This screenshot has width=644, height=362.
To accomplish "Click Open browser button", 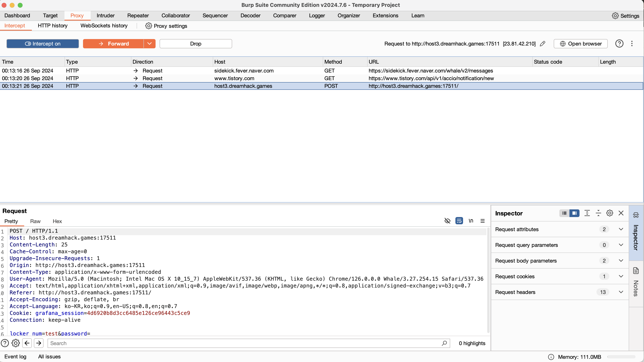I will (581, 44).
